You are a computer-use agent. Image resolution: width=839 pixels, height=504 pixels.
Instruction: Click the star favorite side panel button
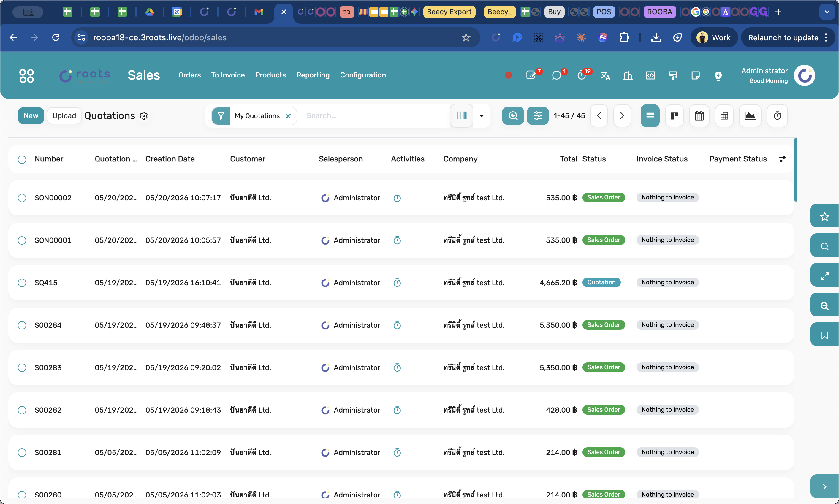click(x=824, y=216)
